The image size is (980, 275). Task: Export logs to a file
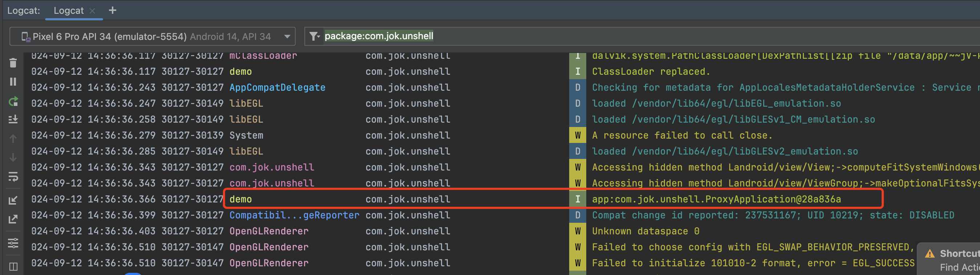[13, 219]
